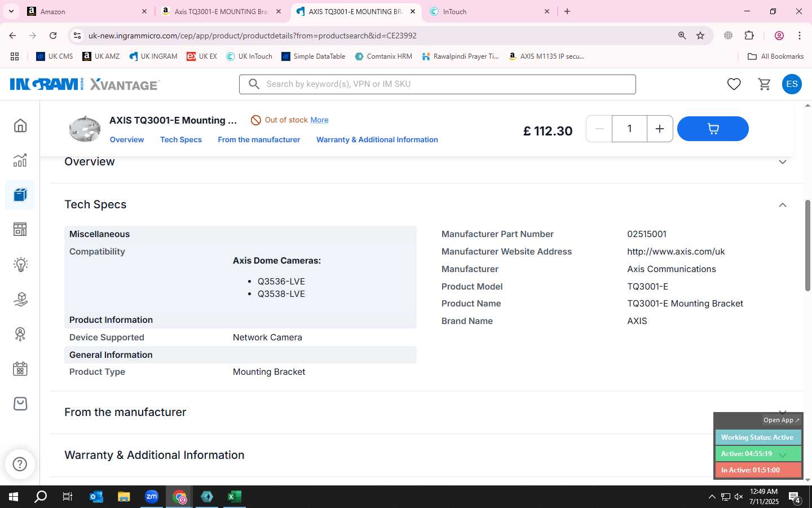Select the product catalog box sidebar icon
The width and height of the screenshot is (812, 508).
20,195
